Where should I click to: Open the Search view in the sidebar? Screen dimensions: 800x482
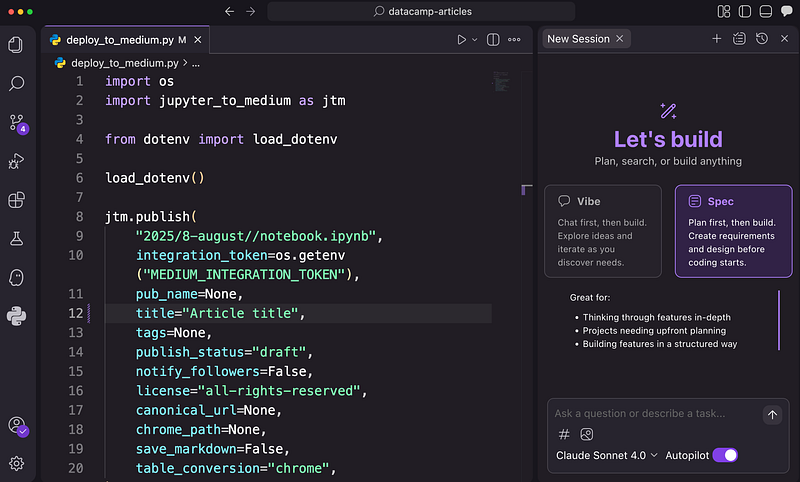pyautogui.click(x=16, y=84)
